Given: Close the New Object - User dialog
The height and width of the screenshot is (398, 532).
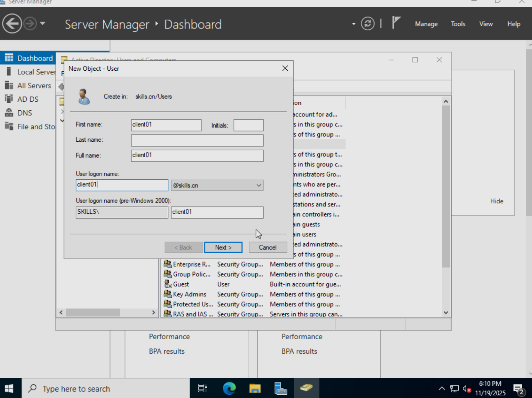Looking at the screenshot, I should [285, 68].
